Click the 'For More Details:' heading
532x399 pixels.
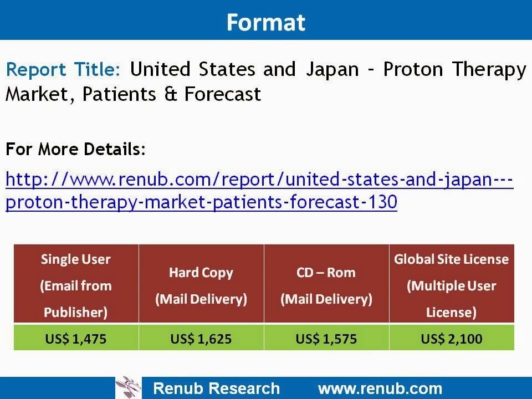tap(76, 149)
